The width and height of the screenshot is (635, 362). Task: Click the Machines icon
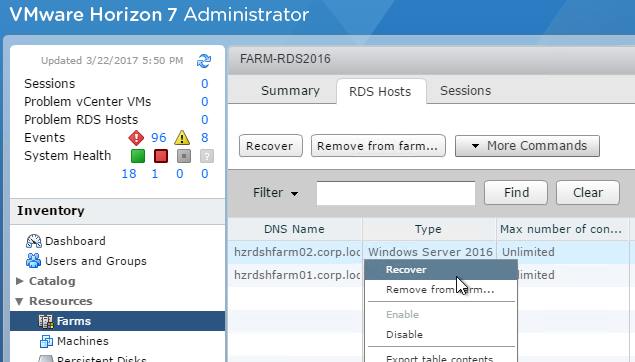point(46,341)
